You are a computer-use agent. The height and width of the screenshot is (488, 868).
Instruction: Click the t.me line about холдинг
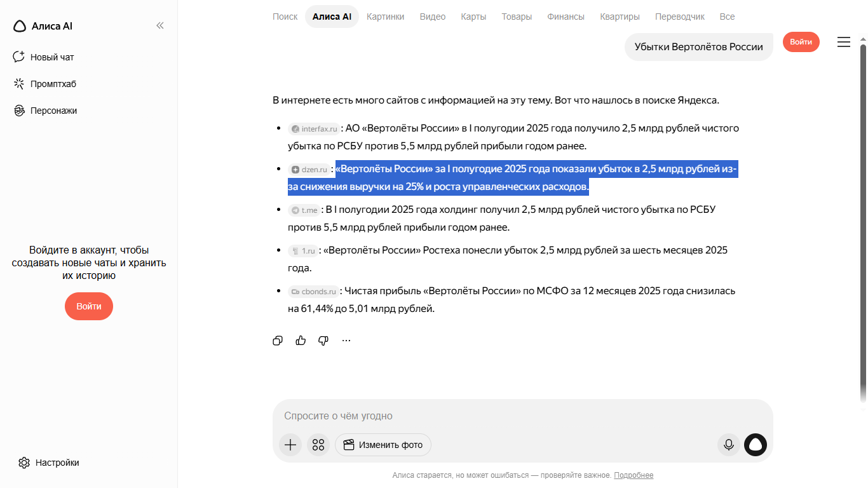[x=502, y=218]
